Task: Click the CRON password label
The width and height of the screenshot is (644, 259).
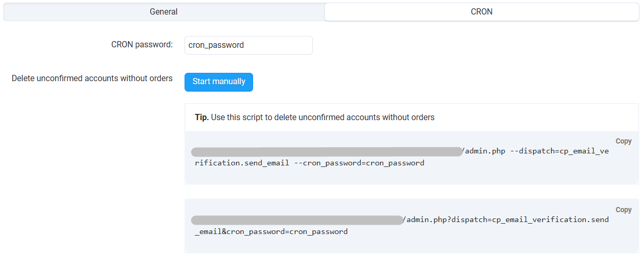Action: (142, 45)
